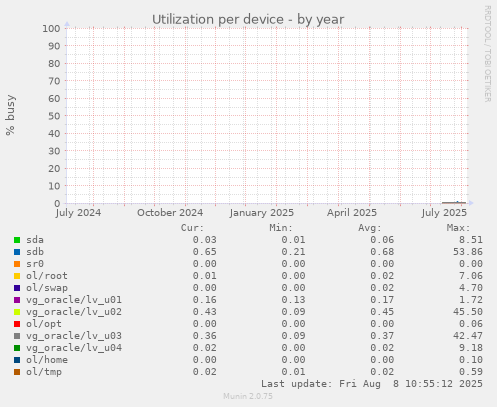Click vg_oracle/lv_u01 max value 1.72
The height and width of the screenshot is (407, 497).
(x=471, y=300)
